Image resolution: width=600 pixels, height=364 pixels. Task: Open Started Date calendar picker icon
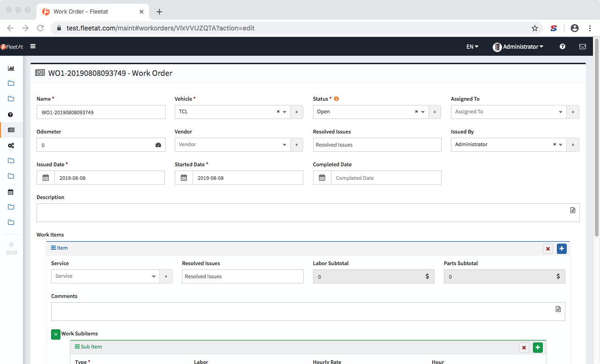[x=184, y=178]
